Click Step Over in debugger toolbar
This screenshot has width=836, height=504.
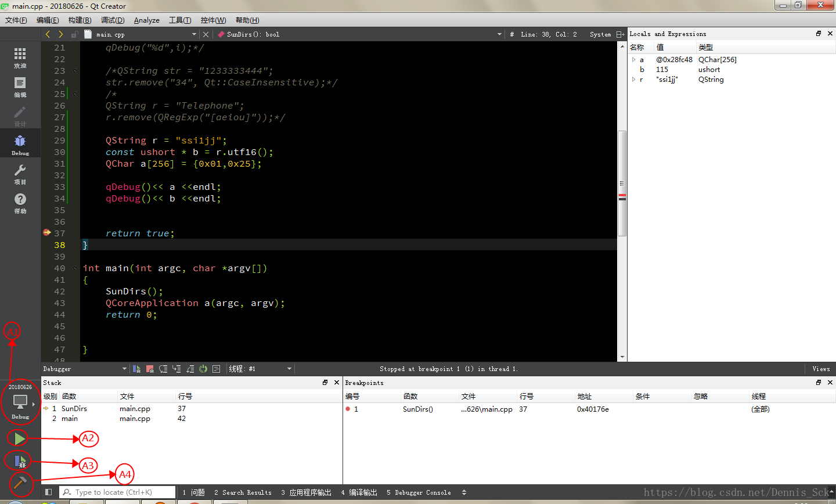coord(163,369)
